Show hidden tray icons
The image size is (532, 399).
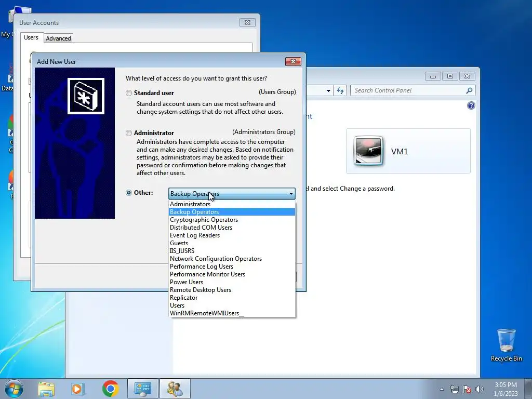pos(442,389)
